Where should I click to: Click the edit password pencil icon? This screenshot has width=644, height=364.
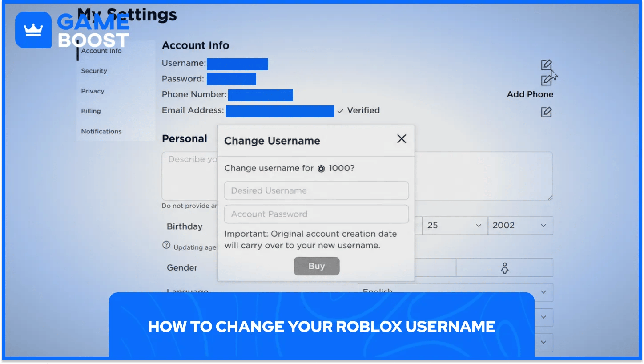click(x=547, y=80)
